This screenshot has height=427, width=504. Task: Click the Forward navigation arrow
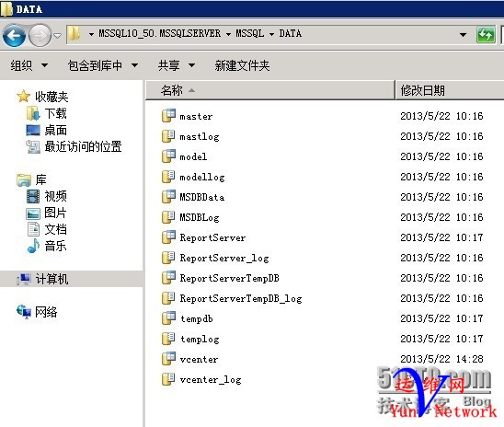click(x=40, y=35)
